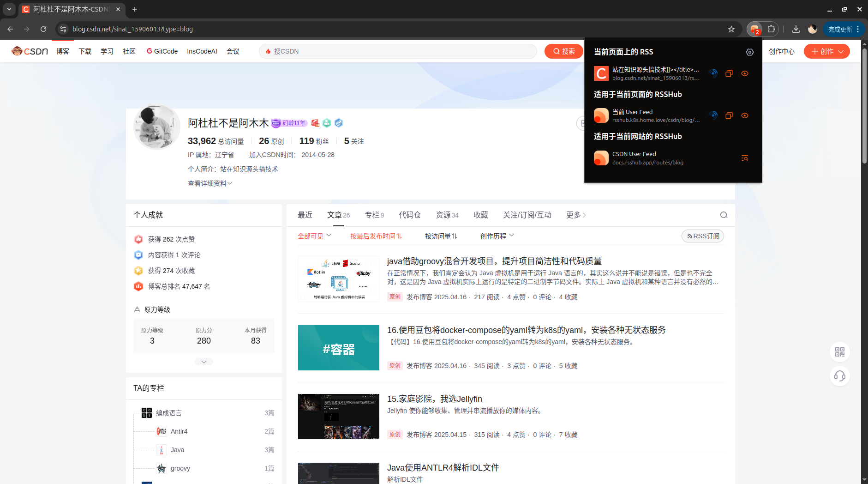Expand 查看详细资料

tap(210, 183)
